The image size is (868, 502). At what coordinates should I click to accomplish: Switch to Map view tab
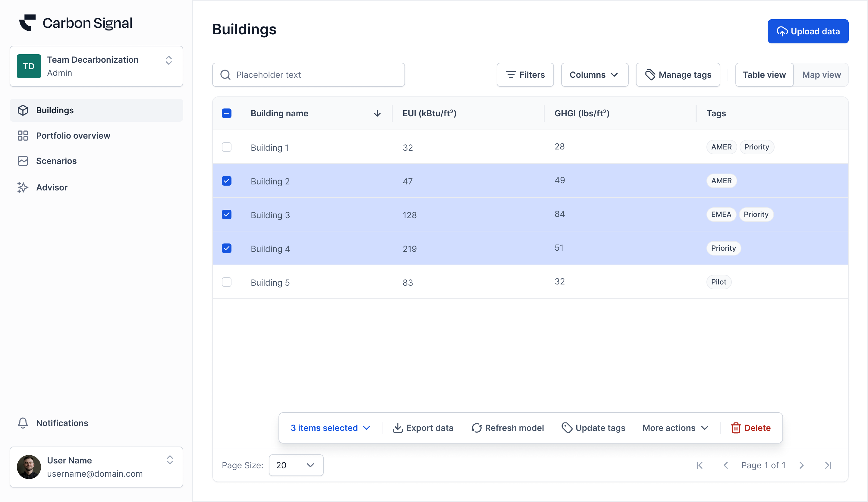tap(821, 75)
